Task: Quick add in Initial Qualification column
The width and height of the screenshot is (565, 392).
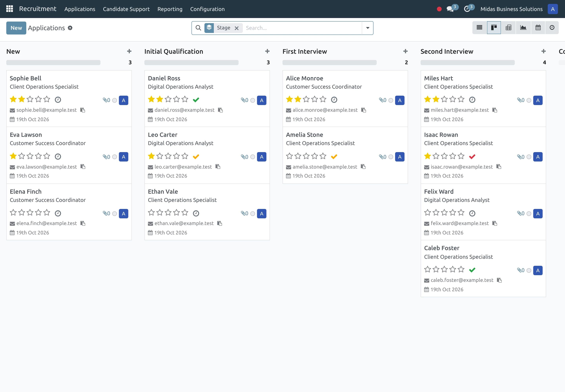Action: 267,51
